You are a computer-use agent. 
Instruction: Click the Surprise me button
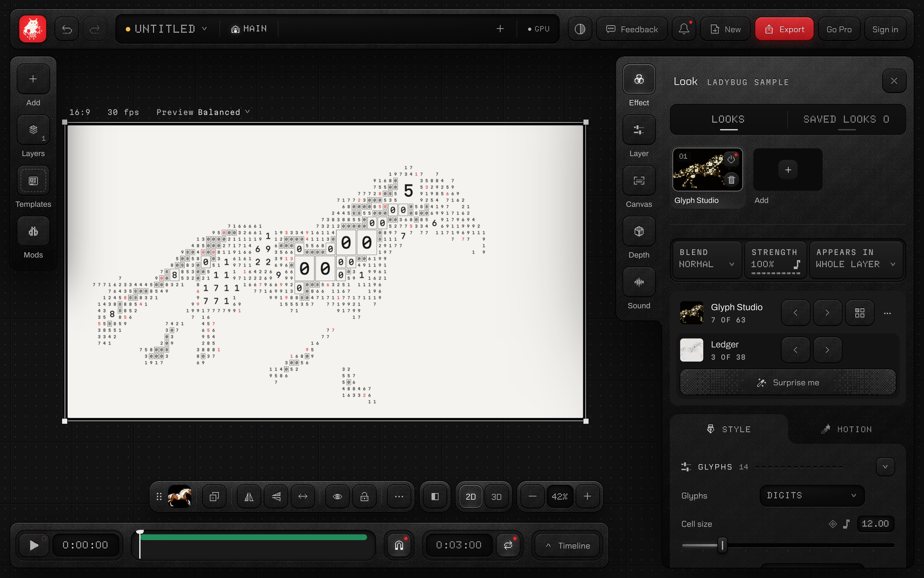tap(788, 383)
